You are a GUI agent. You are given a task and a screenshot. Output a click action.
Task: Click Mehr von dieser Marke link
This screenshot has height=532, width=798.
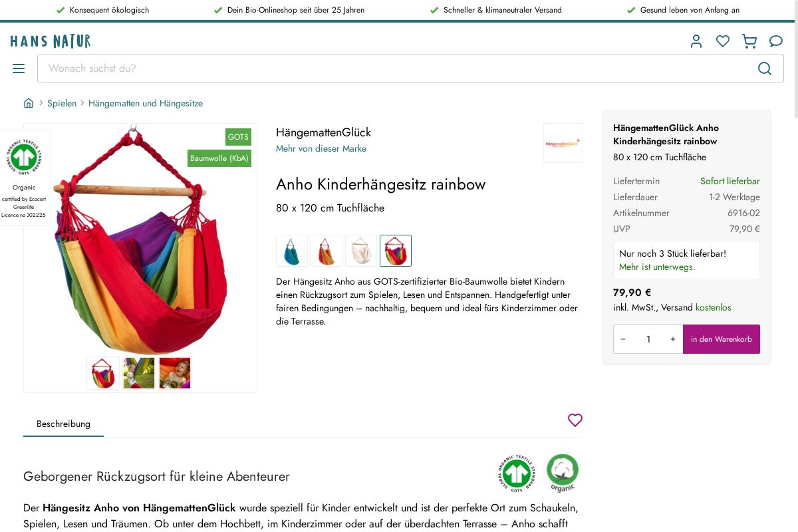pyautogui.click(x=321, y=148)
